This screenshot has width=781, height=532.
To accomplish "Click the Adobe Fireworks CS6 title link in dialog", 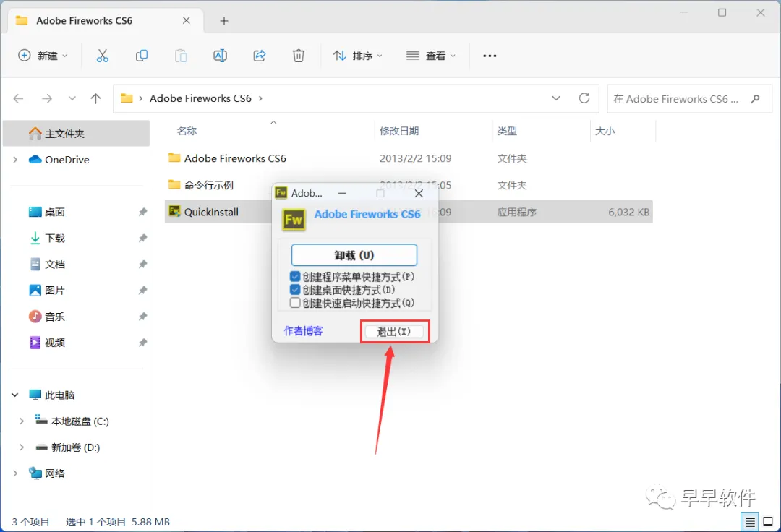I will click(367, 214).
